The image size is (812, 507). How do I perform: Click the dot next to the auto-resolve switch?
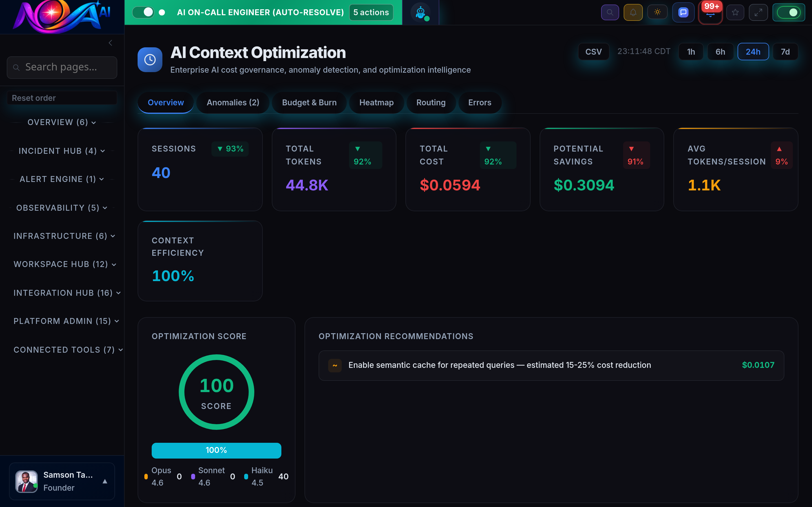(x=162, y=12)
